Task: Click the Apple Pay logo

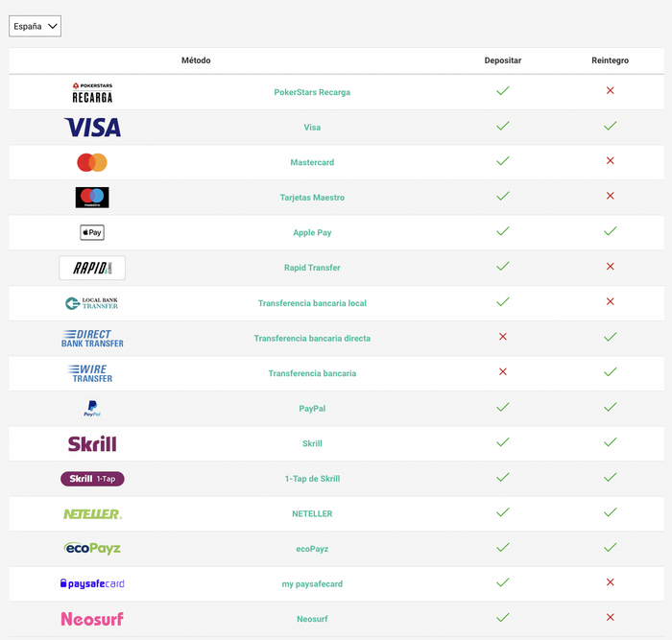Action: tap(92, 232)
